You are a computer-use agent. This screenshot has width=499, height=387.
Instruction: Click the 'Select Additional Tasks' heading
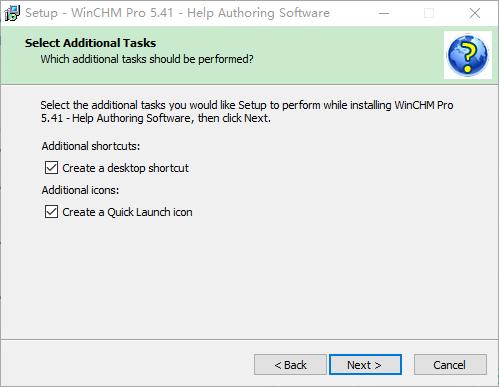coord(90,43)
